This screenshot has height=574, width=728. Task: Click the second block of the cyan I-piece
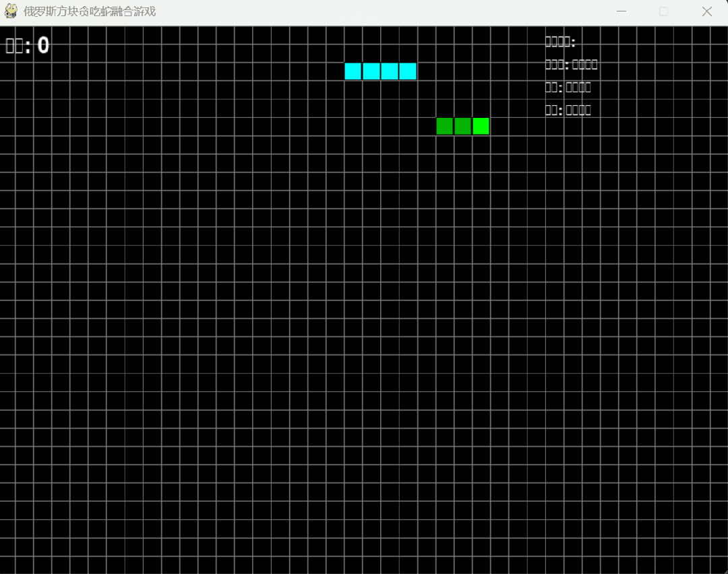(371, 71)
